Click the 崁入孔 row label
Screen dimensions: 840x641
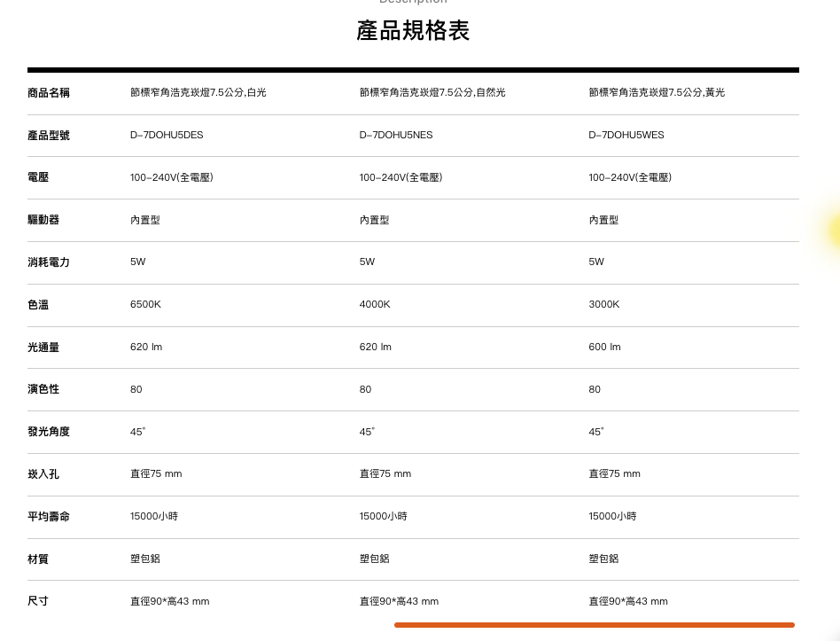[43, 474]
